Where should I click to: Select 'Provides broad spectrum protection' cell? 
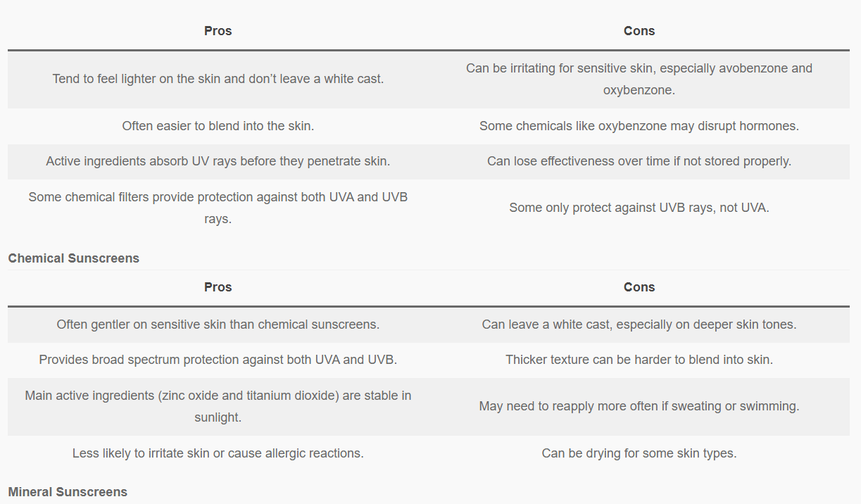tap(218, 360)
